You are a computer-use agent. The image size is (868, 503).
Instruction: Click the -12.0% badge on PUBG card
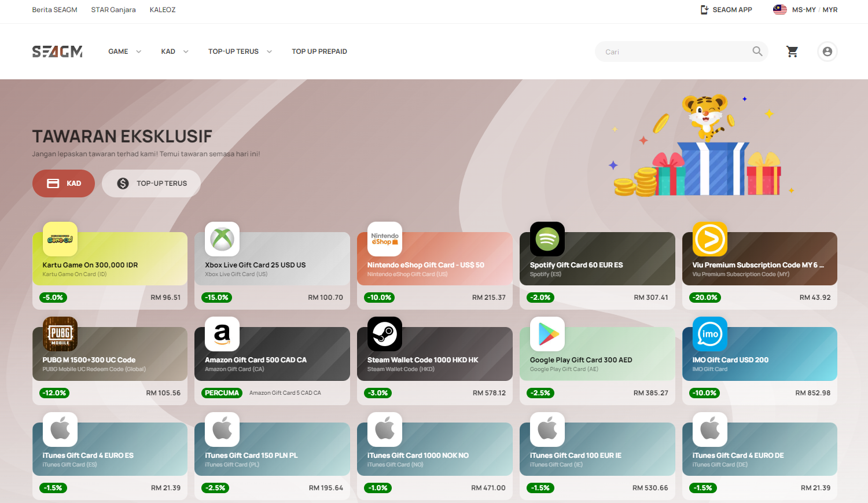coord(54,393)
